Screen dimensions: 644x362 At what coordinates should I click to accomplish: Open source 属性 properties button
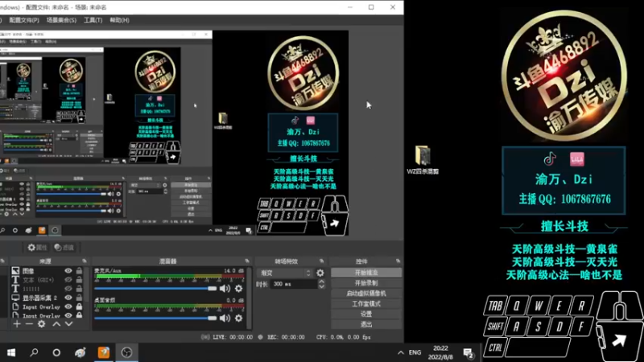coord(37,248)
